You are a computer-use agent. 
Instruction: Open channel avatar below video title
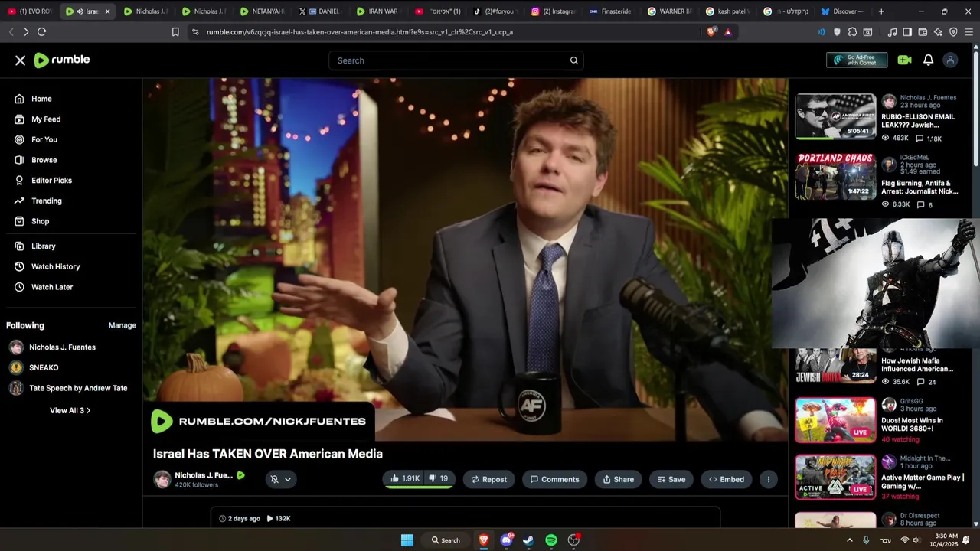tap(162, 479)
